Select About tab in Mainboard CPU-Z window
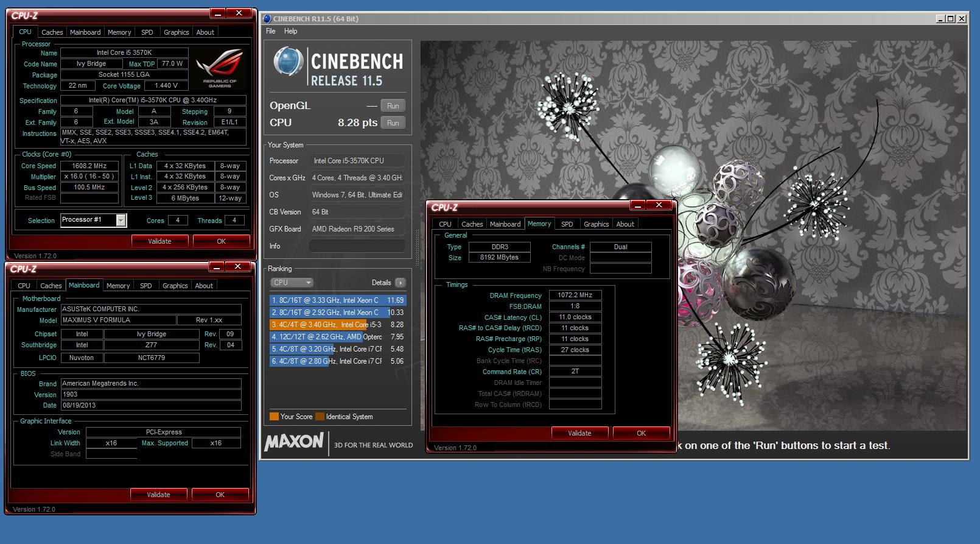This screenshot has height=544, width=980. [204, 286]
